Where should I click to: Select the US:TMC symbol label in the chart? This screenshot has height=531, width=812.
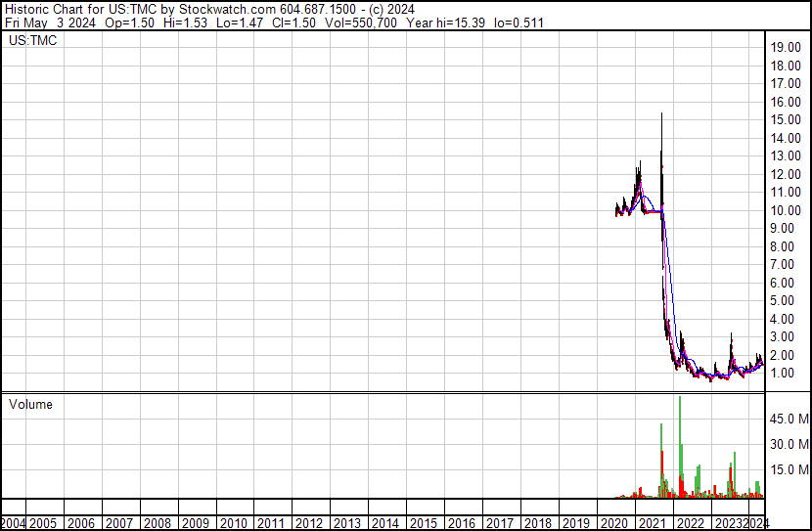coord(32,40)
